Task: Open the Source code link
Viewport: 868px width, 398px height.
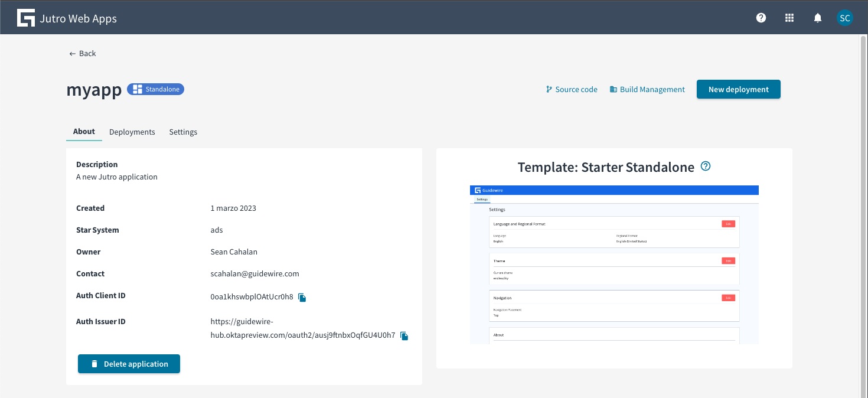Action: point(572,90)
